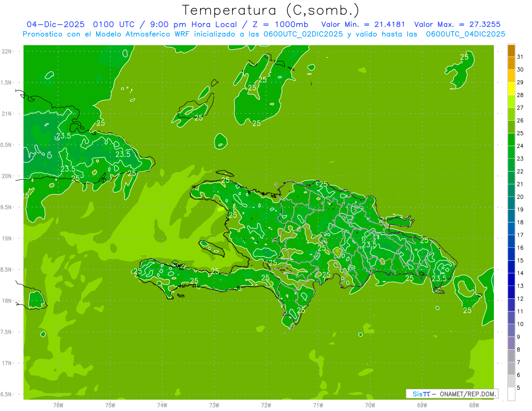Click the '71W' longitude axis label
This screenshot has width=532, height=411.
coord(318,405)
